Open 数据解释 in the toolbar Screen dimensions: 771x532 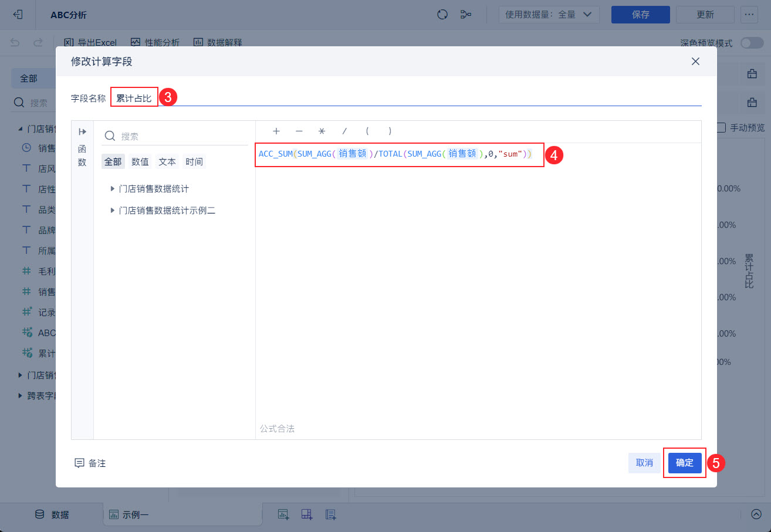click(218, 42)
